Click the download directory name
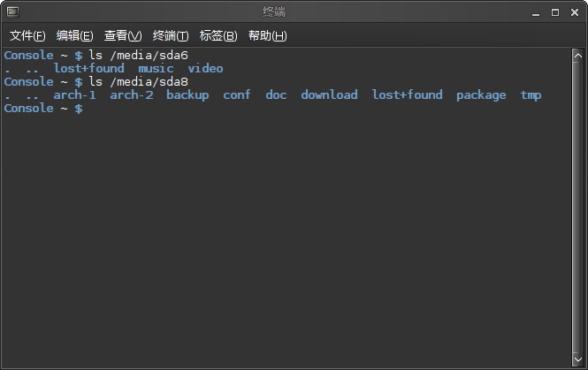Image resolution: width=588 pixels, height=370 pixels. 329,95
